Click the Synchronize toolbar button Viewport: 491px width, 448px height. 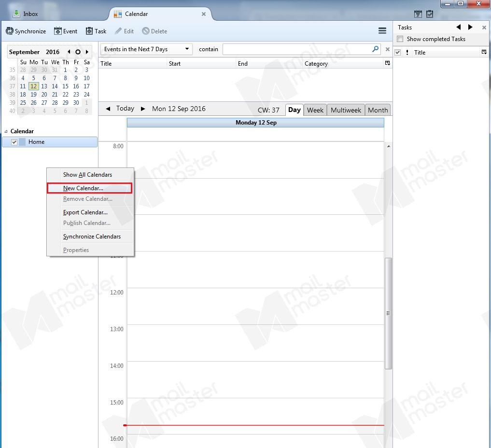pos(26,31)
